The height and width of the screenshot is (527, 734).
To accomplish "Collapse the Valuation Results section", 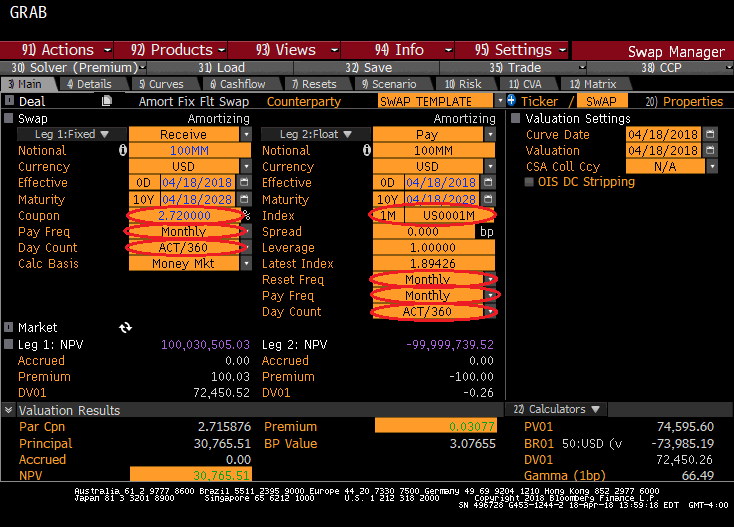I will click(8, 410).
